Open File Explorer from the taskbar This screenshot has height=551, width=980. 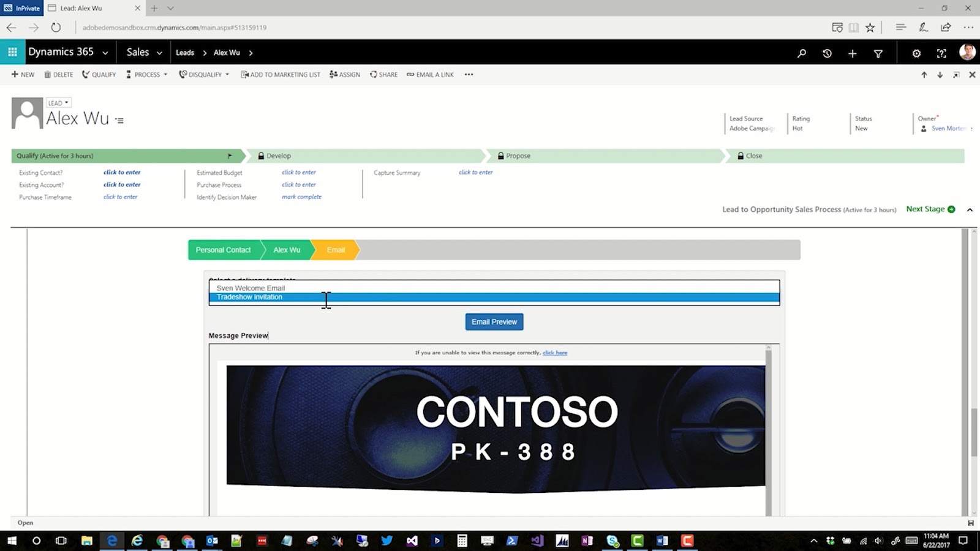tap(87, 541)
